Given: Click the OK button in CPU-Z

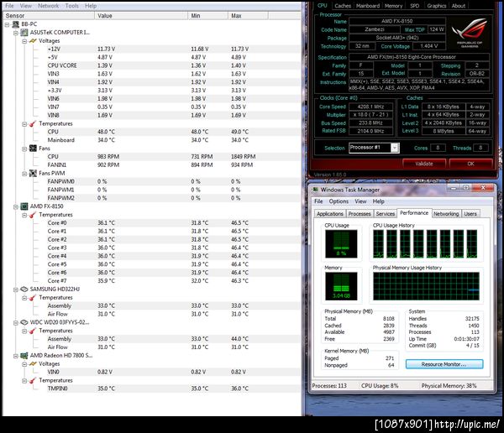Looking at the screenshot, I should point(471,164).
